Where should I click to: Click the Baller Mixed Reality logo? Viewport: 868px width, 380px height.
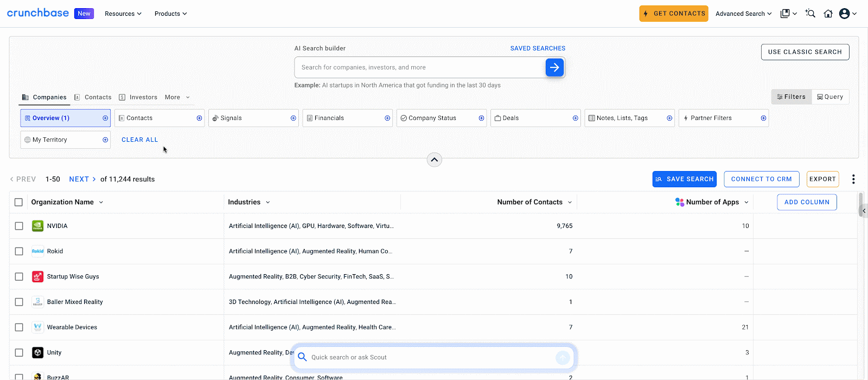click(37, 302)
